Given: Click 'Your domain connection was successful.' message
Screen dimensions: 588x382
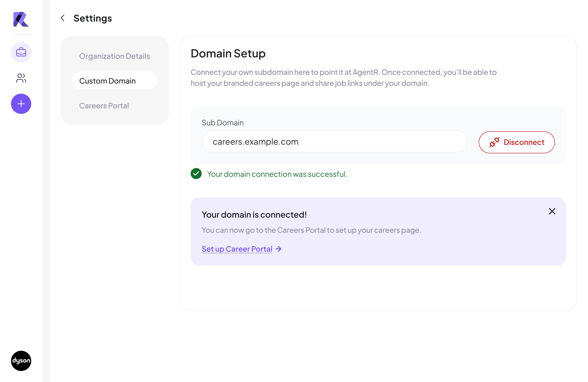Looking at the screenshot, I should [277, 174].
